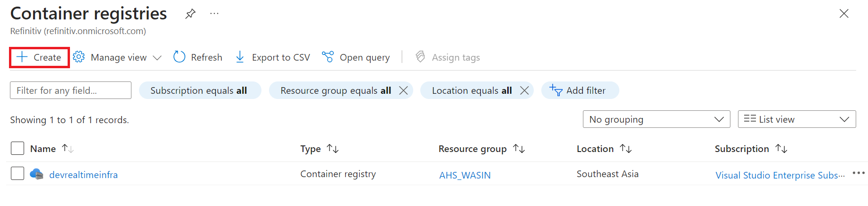Open the List view dropdown
Viewport: 868px width, 206px height.
pyautogui.click(x=797, y=119)
